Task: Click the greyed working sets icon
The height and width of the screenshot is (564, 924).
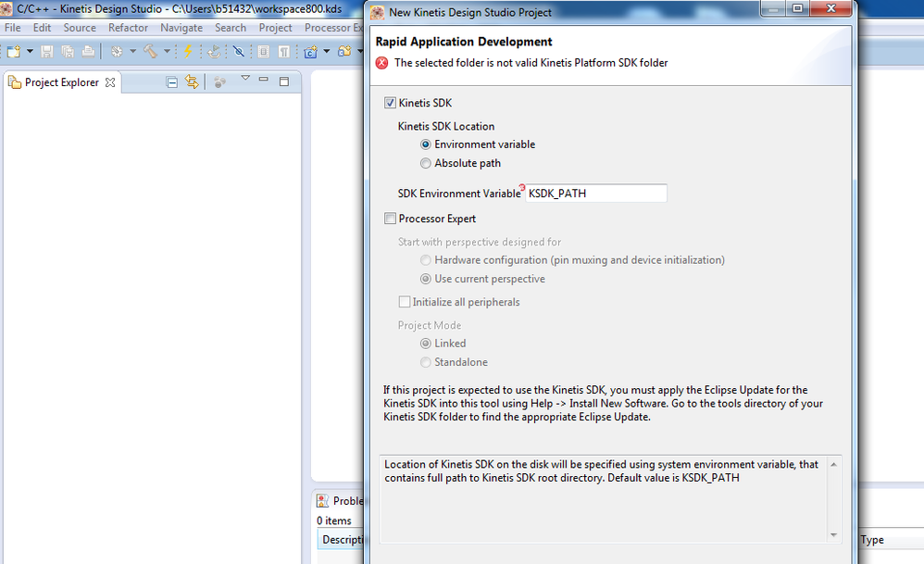Action: (219, 82)
